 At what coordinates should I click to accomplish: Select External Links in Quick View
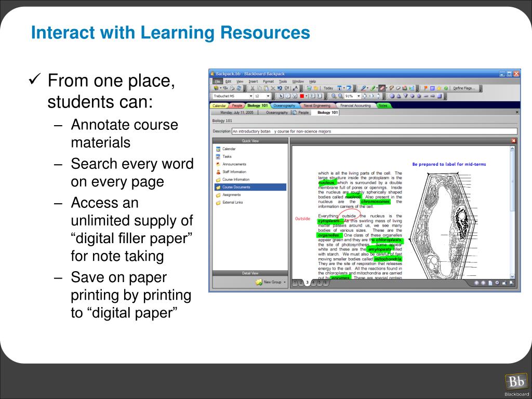232,202
